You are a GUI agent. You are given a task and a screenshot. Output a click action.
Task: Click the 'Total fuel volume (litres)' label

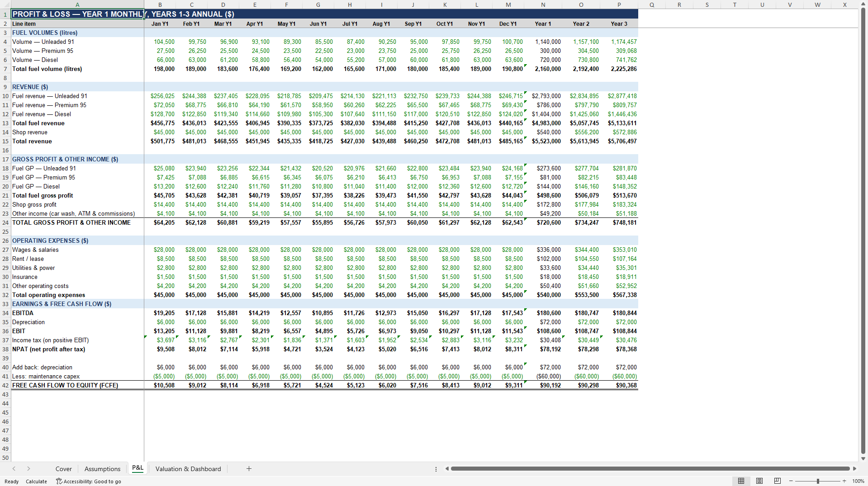pos(47,69)
